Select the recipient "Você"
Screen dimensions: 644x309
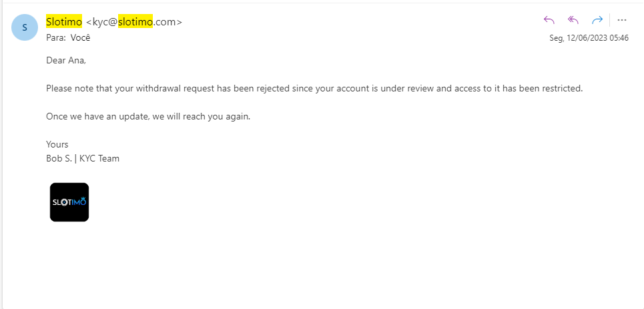point(80,38)
